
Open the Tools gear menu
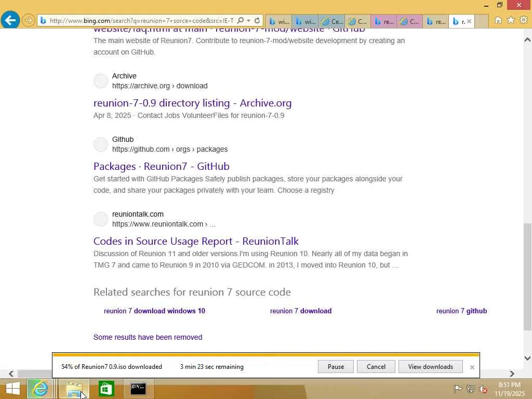(524, 20)
